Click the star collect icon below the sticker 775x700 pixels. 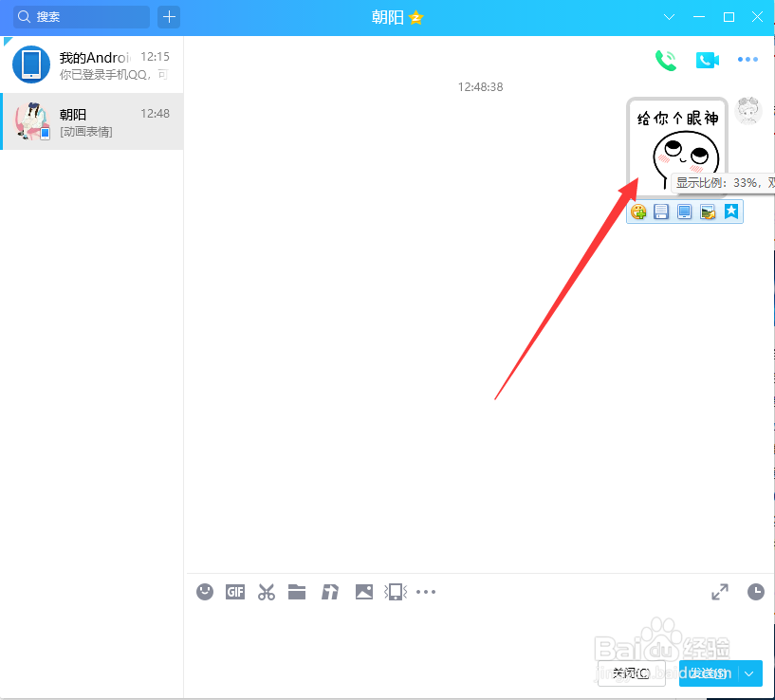pos(731,212)
